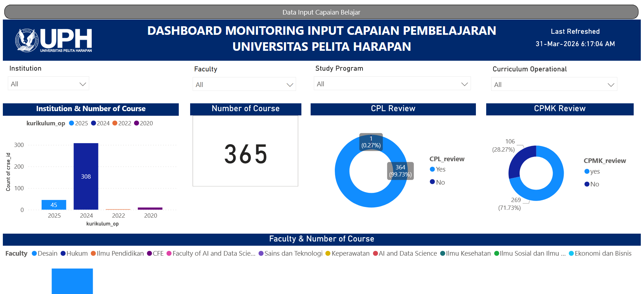Click the 2024 bar labeled 308

pos(86,176)
